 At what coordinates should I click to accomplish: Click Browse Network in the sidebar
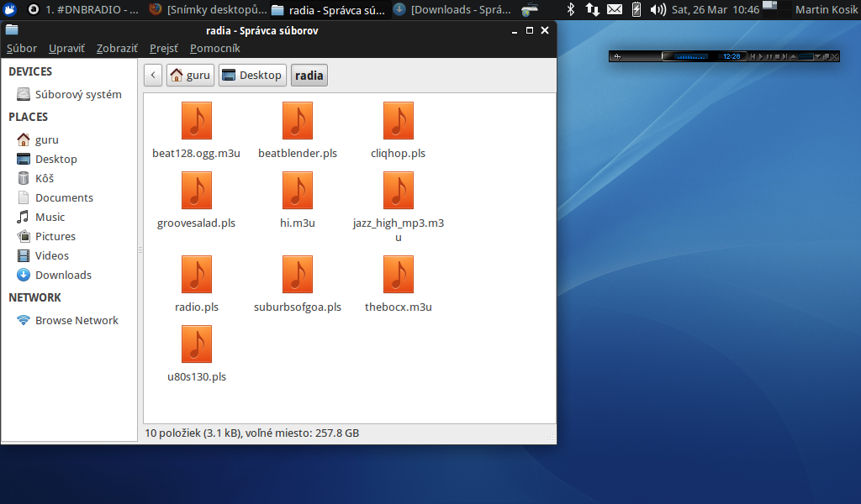[69, 320]
